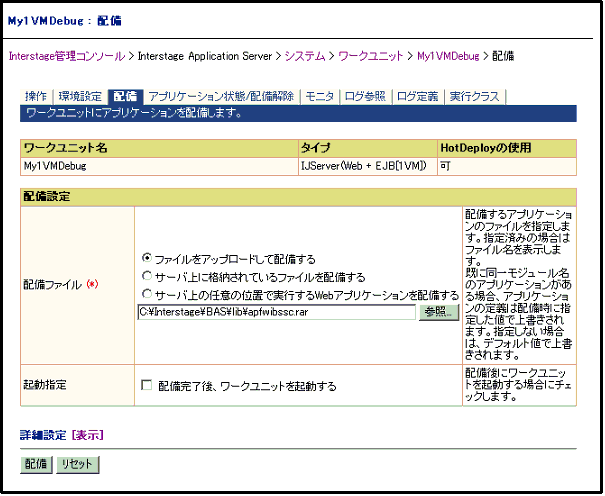Click the 参照 browse button
The image size is (605, 496).
[439, 312]
